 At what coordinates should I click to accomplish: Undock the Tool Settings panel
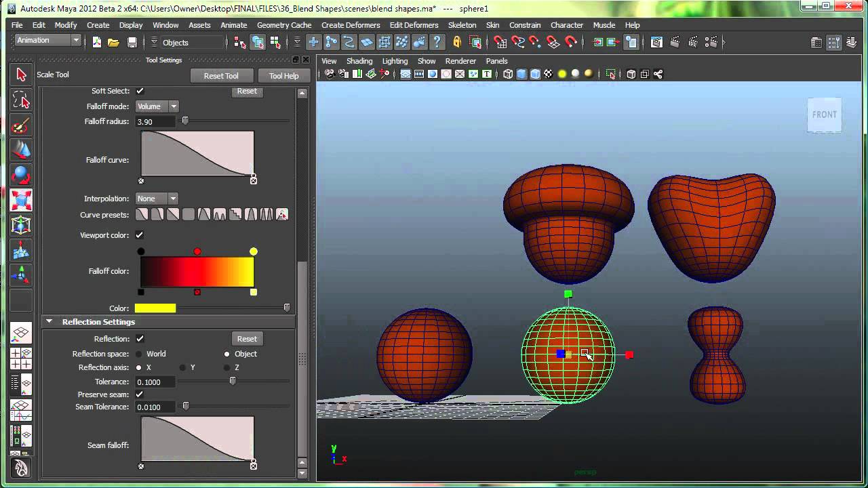(295, 60)
